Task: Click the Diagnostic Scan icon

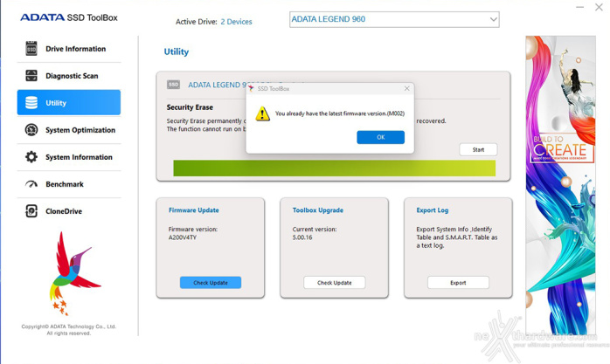Action: [31, 75]
